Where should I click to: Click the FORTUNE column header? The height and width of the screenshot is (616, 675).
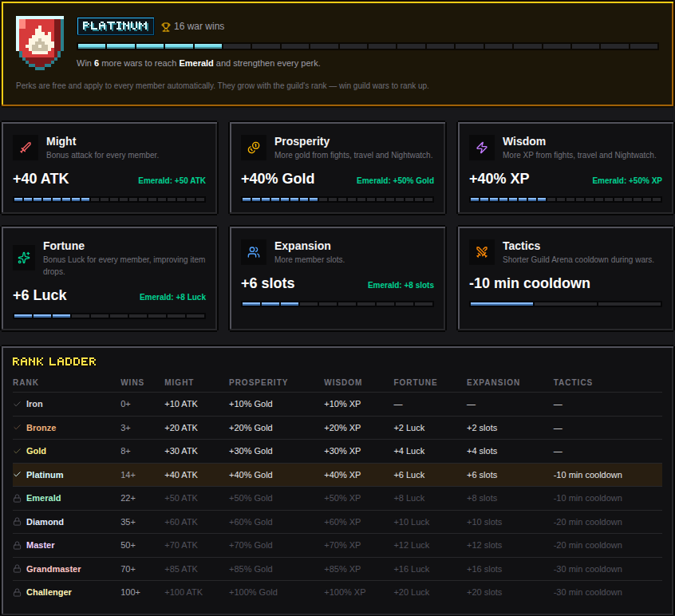[x=416, y=382]
